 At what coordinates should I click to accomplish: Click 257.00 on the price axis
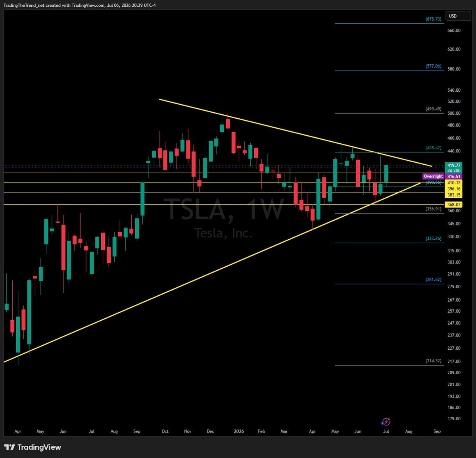coord(454,311)
